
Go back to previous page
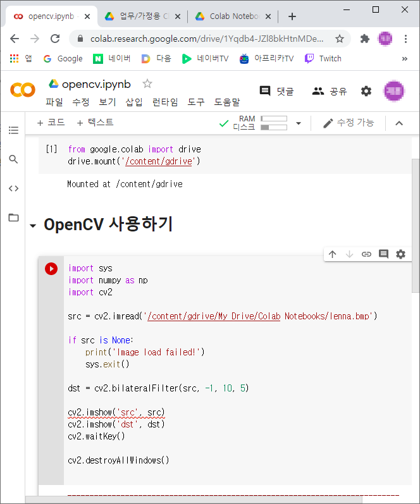(x=15, y=39)
